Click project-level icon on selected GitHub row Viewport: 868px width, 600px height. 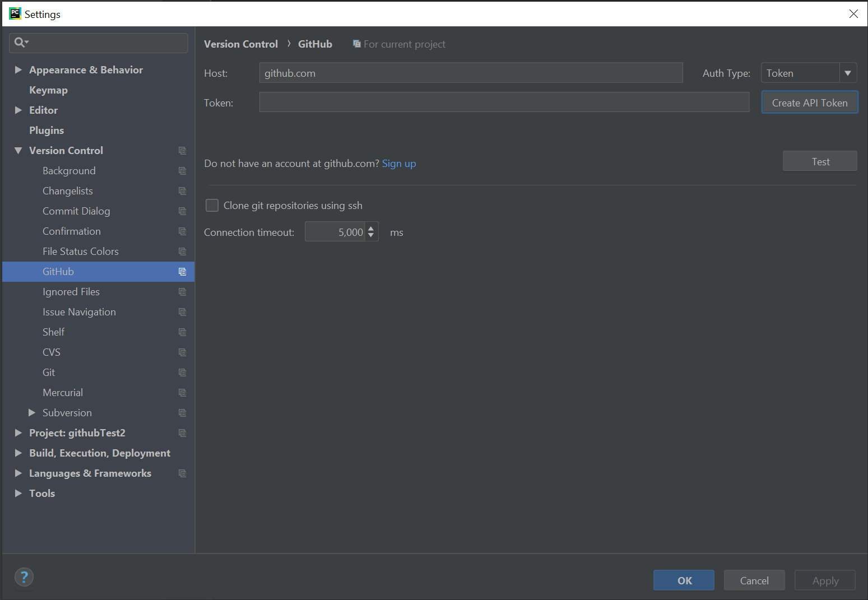182,272
